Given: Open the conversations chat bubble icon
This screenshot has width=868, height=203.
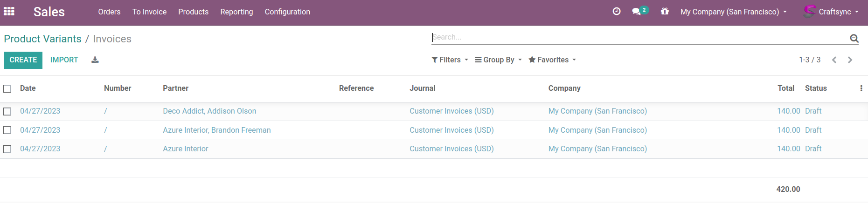Looking at the screenshot, I should tap(637, 12).
